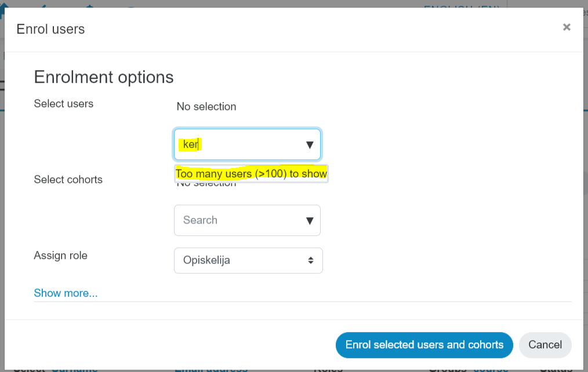Expand options via Show more link
Screen dimensions: 588x372
coord(66,293)
